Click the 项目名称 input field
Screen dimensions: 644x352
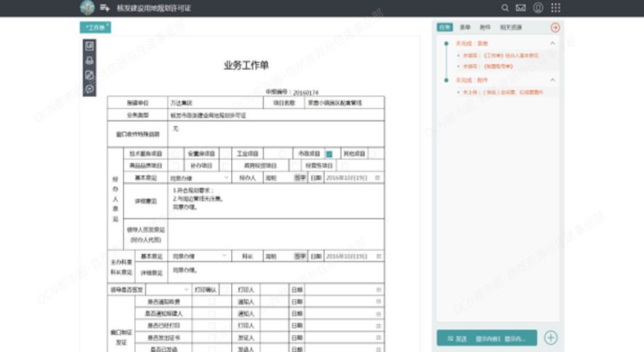(x=345, y=103)
